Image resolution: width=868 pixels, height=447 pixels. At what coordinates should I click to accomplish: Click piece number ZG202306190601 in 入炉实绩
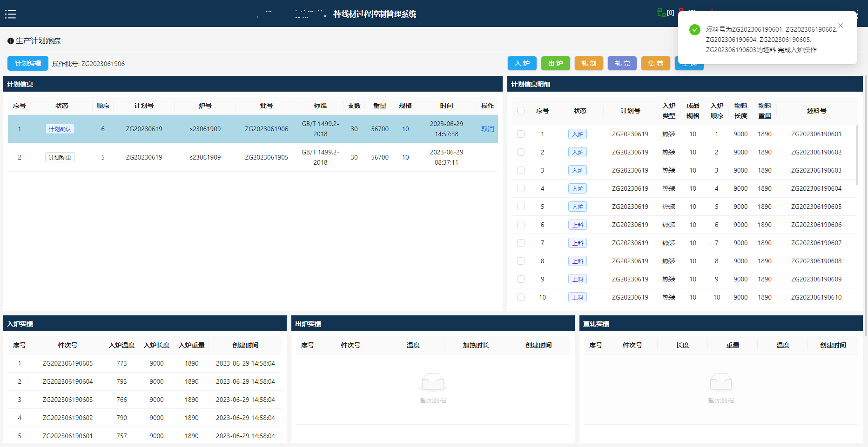click(x=67, y=436)
